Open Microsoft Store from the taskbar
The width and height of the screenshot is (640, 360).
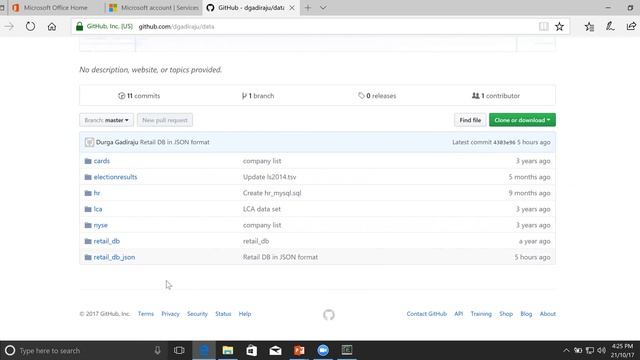pyautogui.click(x=251, y=351)
